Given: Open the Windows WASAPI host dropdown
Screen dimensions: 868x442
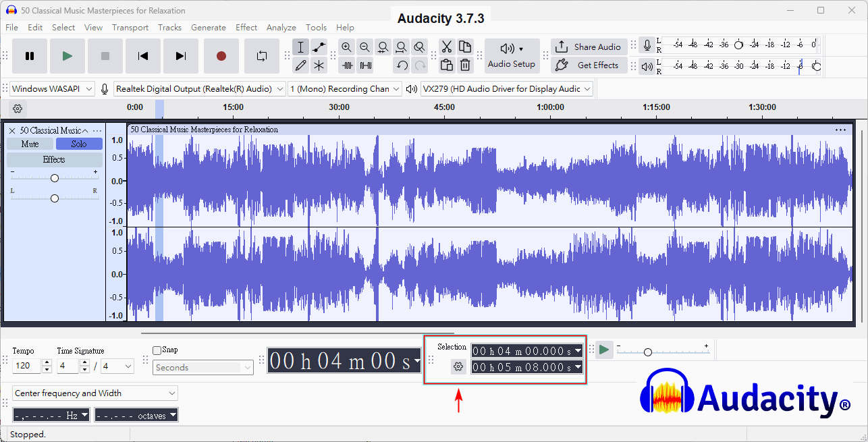Looking at the screenshot, I should [x=52, y=89].
